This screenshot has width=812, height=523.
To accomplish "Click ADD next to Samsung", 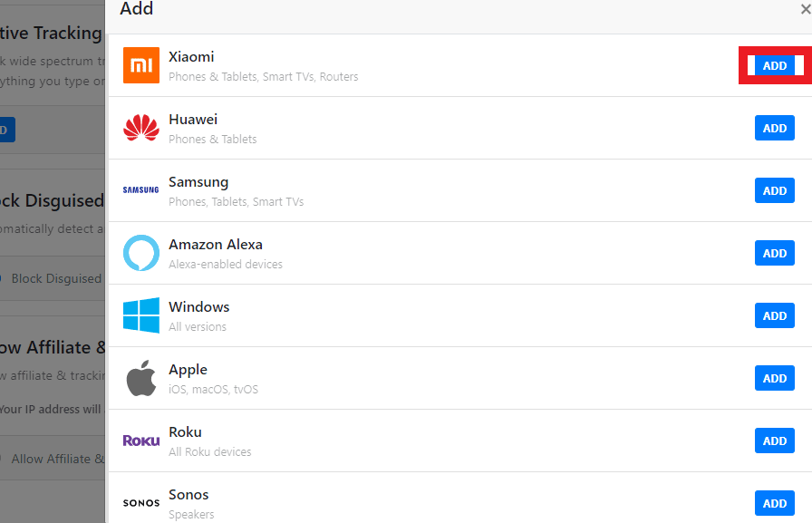I will (x=774, y=190).
